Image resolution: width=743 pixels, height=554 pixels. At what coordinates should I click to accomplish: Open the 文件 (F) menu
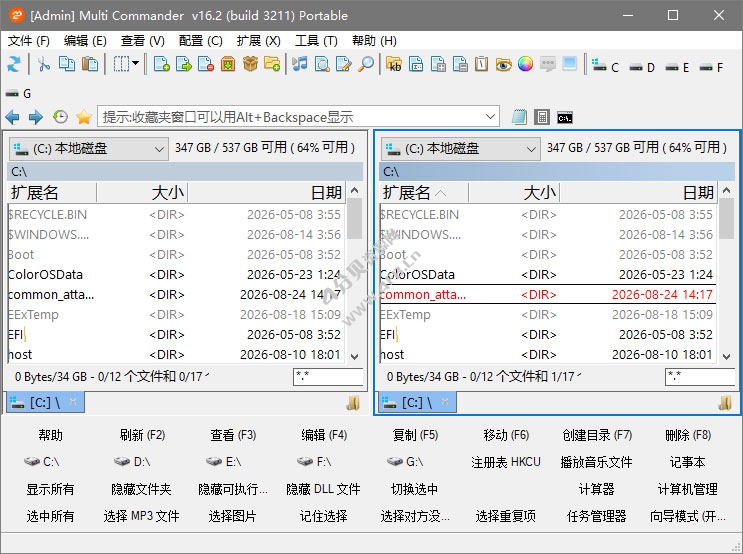28,41
